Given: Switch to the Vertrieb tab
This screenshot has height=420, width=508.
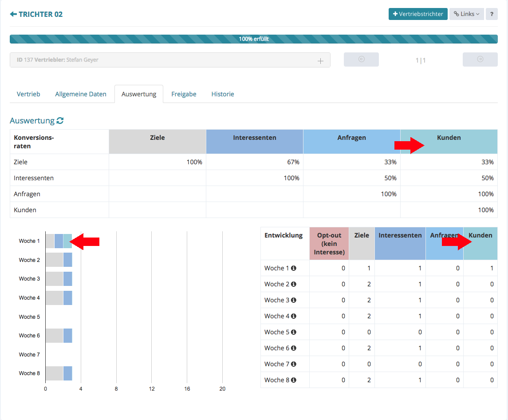Looking at the screenshot, I should pos(28,94).
